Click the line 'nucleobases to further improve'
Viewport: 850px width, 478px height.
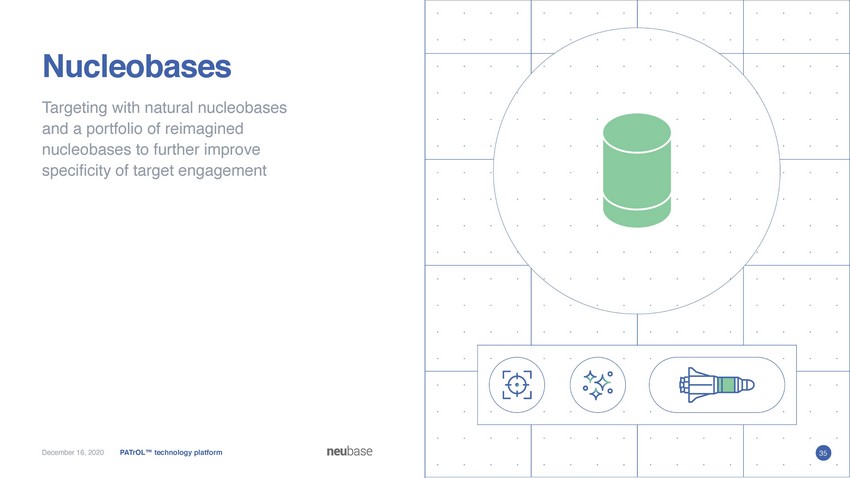point(151,150)
